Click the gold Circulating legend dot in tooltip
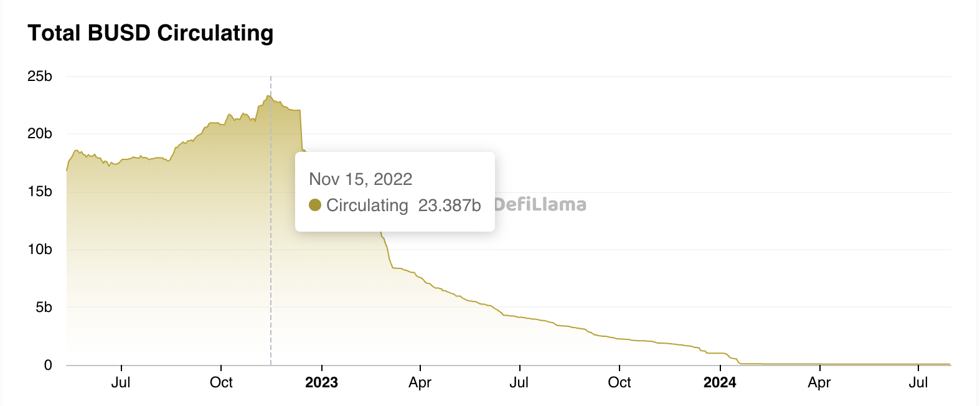 tap(315, 205)
